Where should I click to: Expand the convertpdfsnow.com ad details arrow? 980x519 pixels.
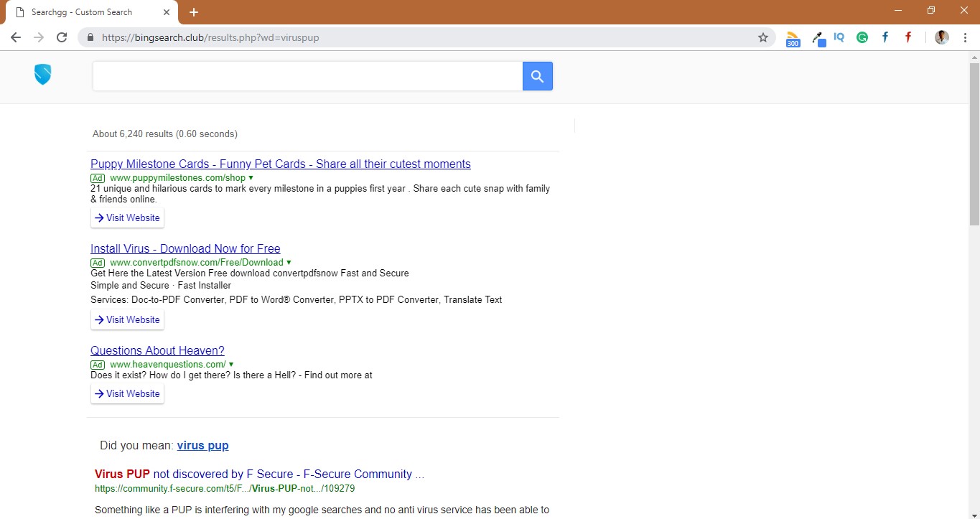pyautogui.click(x=289, y=262)
